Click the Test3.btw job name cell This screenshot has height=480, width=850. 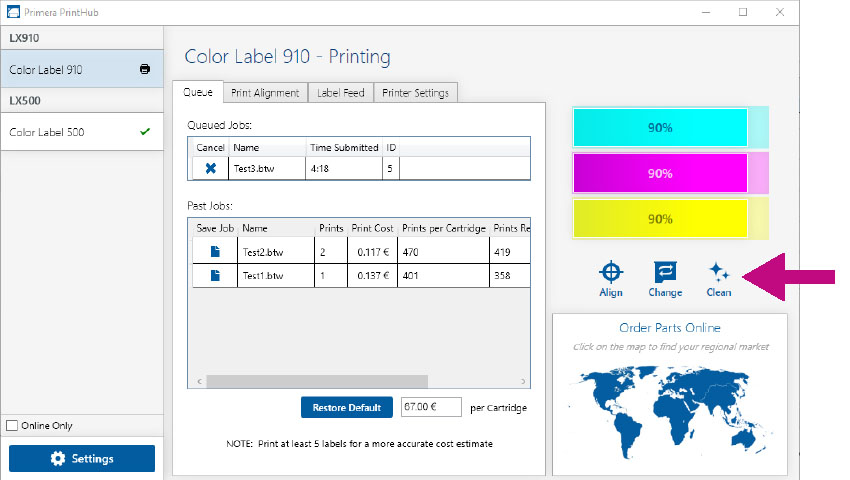tap(267, 169)
